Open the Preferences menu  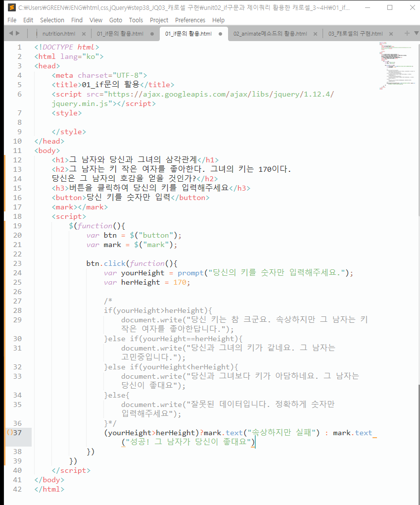point(190,20)
